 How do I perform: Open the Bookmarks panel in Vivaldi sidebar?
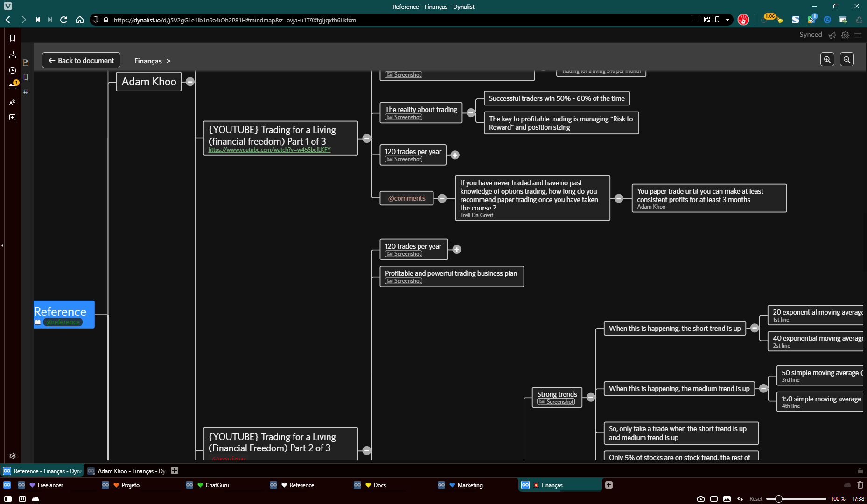pos(13,38)
